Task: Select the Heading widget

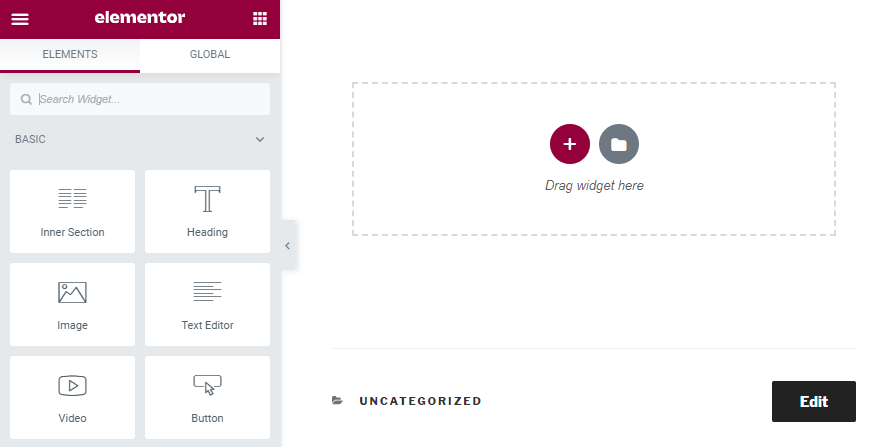Action: 207,212
